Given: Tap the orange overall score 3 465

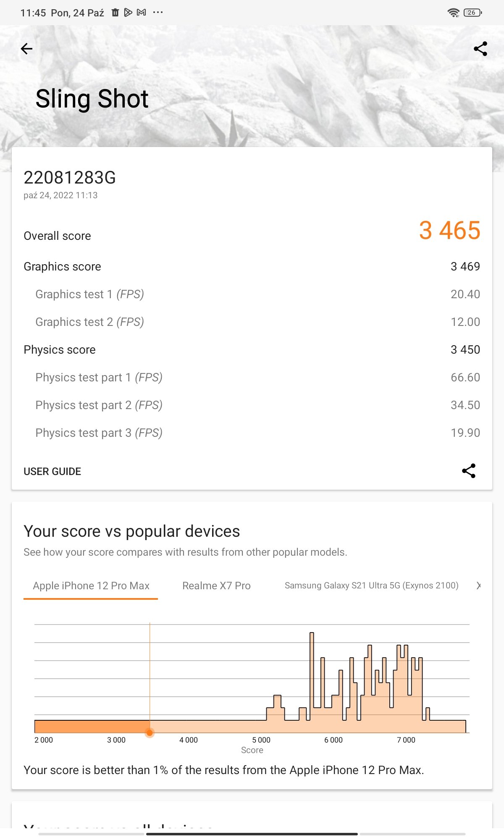Looking at the screenshot, I should coord(449,231).
